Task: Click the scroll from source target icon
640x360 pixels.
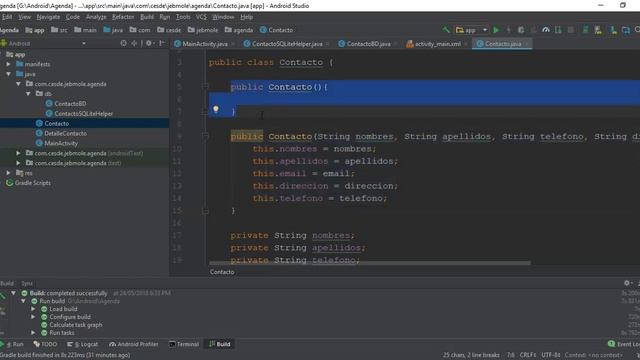Action: (123, 43)
